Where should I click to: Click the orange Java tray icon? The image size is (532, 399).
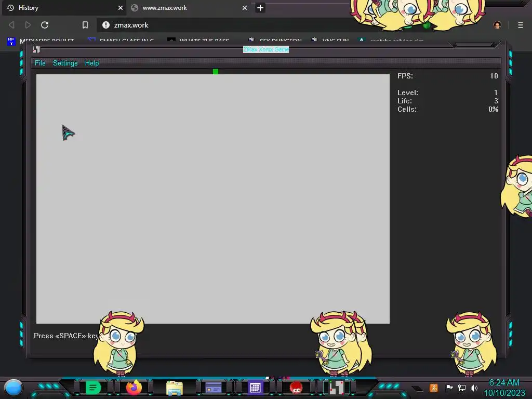pos(434,388)
